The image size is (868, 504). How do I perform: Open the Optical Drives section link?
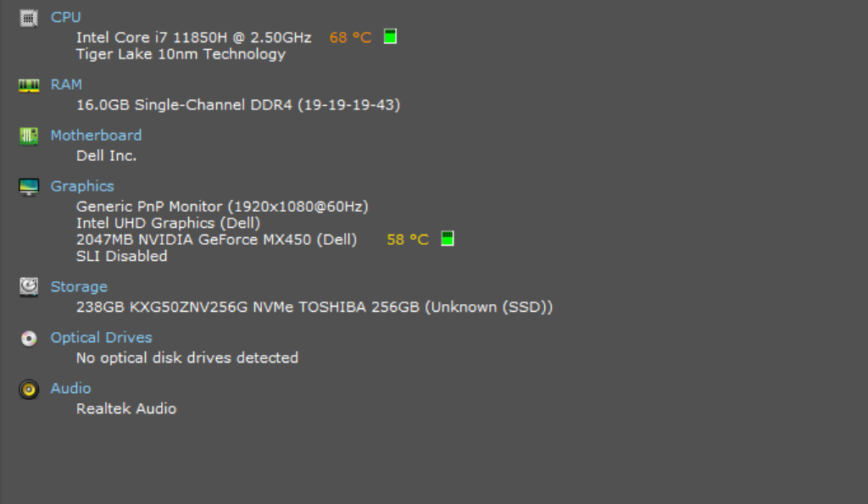click(x=102, y=337)
